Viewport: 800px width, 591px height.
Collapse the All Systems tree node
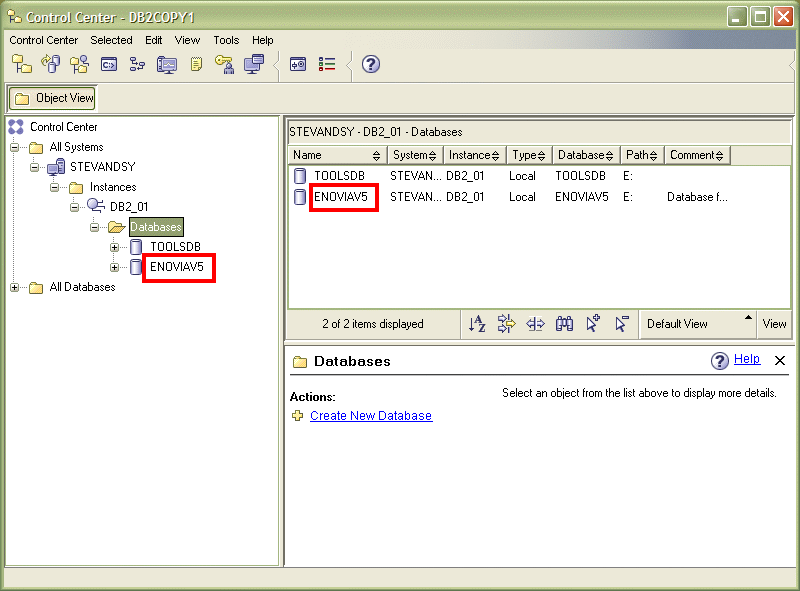pos(14,147)
